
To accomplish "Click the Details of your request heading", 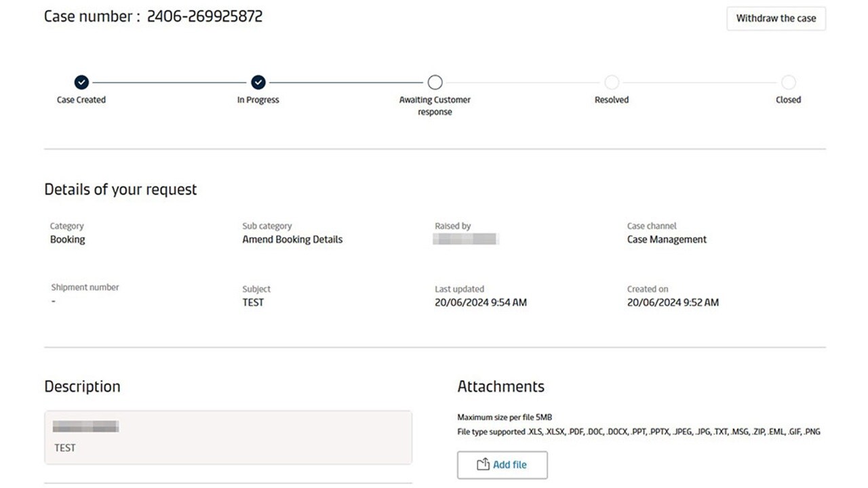I will [121, 190].
